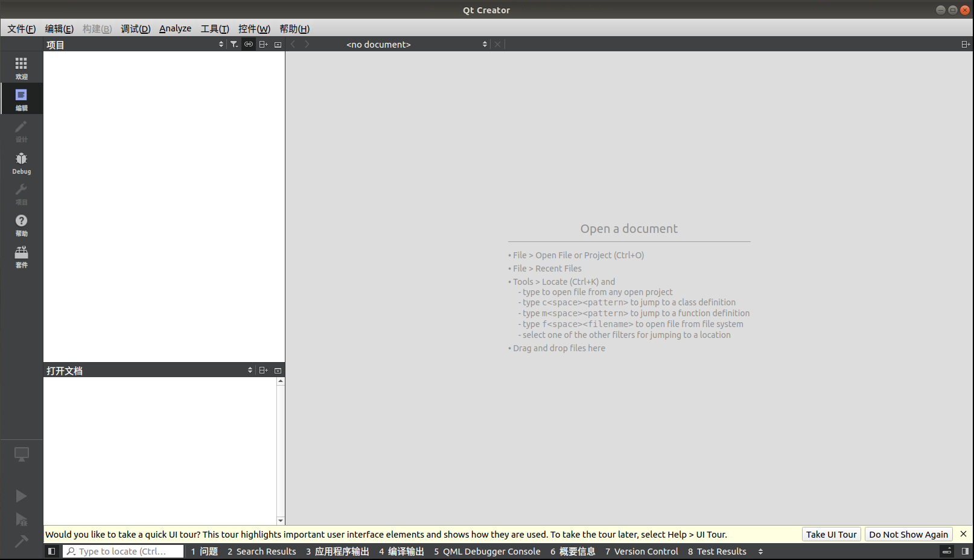
Task: Click the Build hammer icon
Action: 21,541
